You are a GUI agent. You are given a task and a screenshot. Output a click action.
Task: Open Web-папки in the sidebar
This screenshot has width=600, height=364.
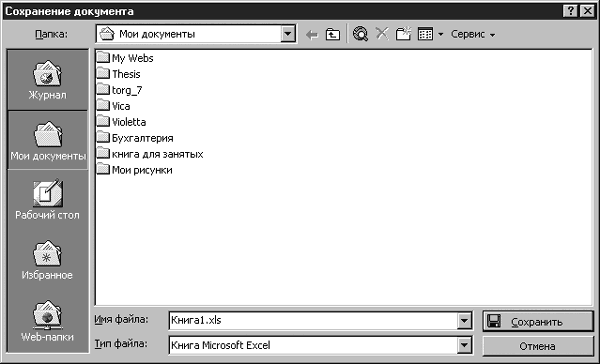point(47,321)
